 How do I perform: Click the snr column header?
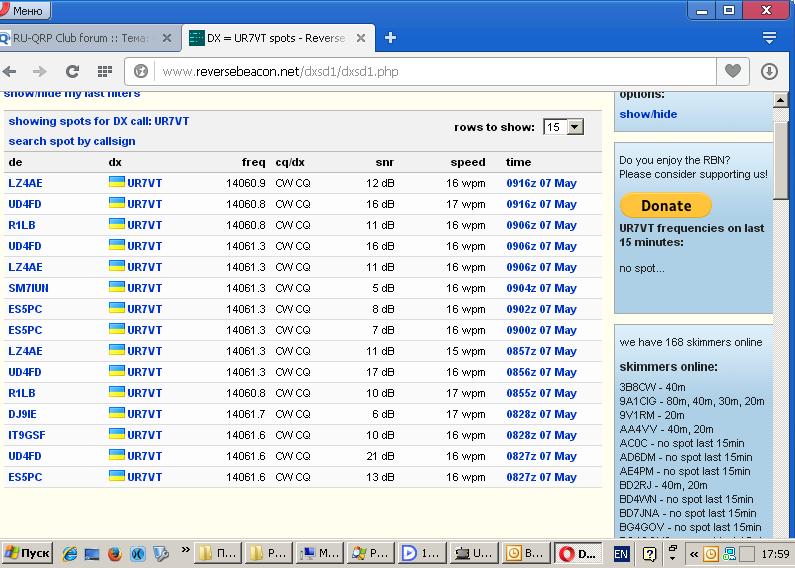pos(385,162)
